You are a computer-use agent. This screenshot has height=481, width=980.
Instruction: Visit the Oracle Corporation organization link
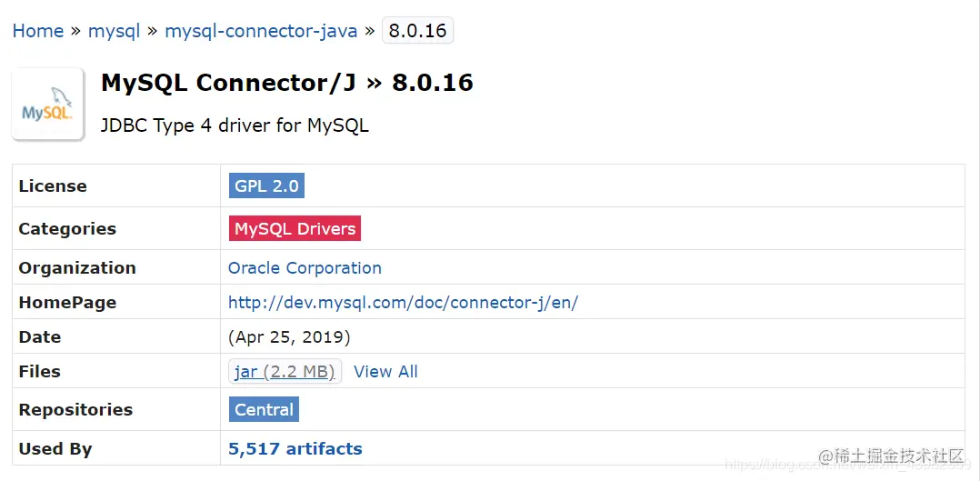click(305, 268)
